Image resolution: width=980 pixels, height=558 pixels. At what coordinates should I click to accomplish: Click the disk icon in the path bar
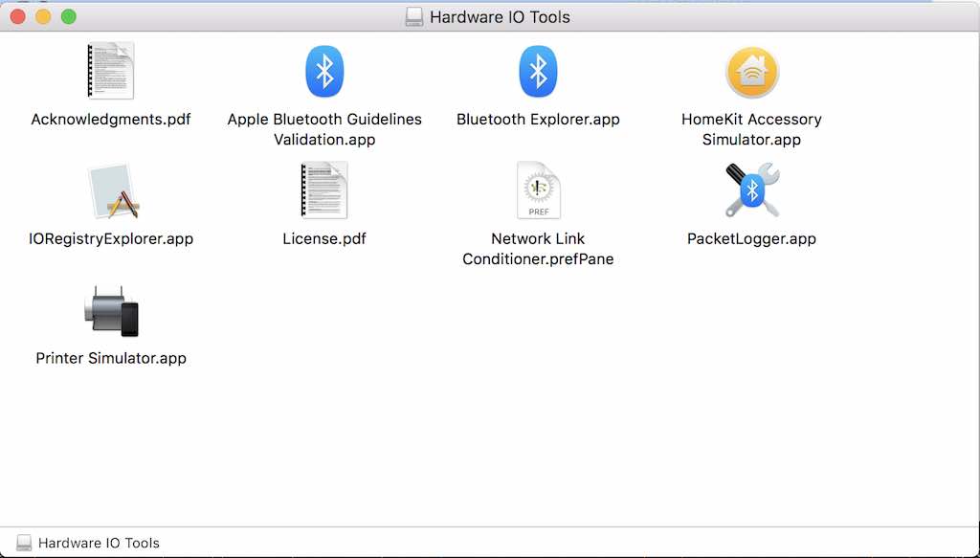24,543
